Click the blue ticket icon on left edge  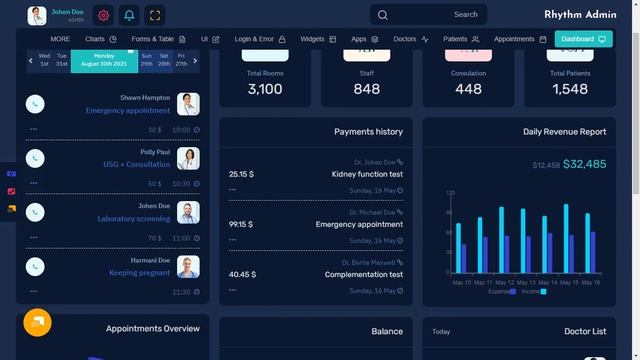click(x=11, y=174)
